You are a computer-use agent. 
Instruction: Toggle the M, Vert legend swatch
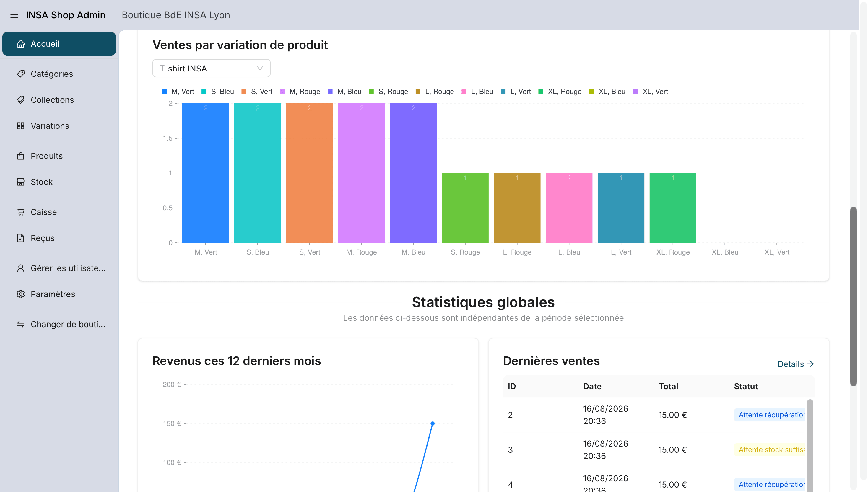164,92
